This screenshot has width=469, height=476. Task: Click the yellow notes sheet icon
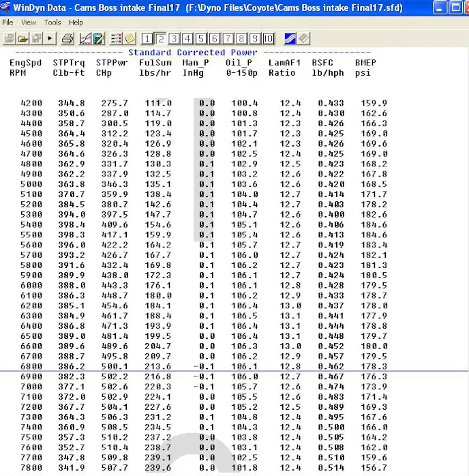pos(130,38)
